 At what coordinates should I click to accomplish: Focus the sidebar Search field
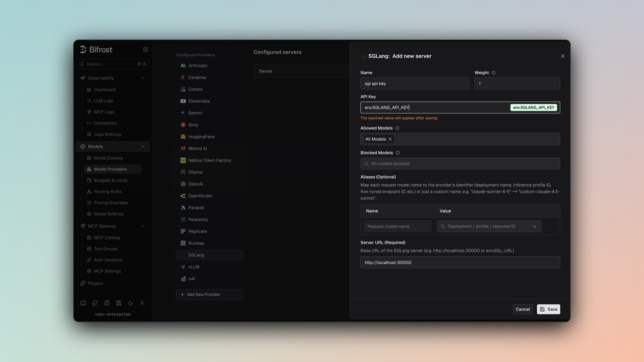point(113,64)
